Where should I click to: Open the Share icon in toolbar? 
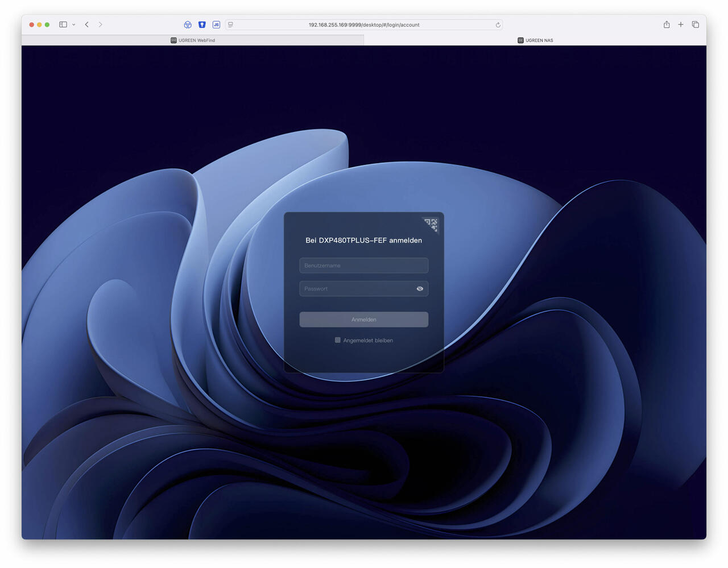(x=667, y=24)
